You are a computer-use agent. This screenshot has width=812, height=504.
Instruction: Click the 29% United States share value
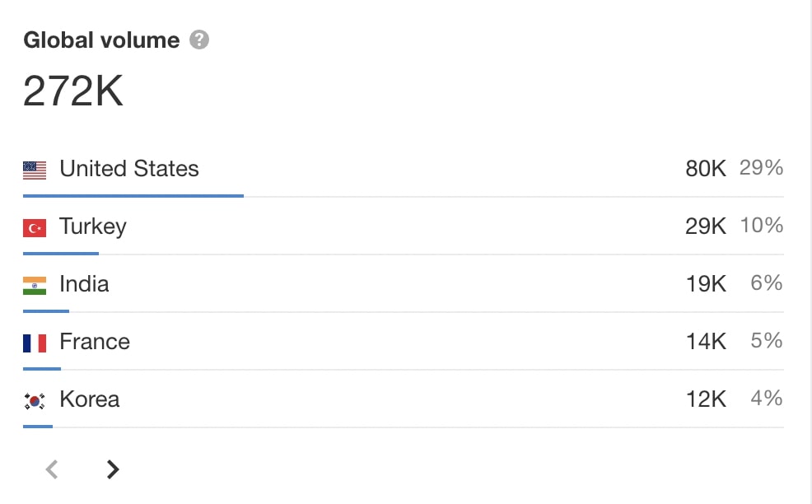[x=761, y=168]
